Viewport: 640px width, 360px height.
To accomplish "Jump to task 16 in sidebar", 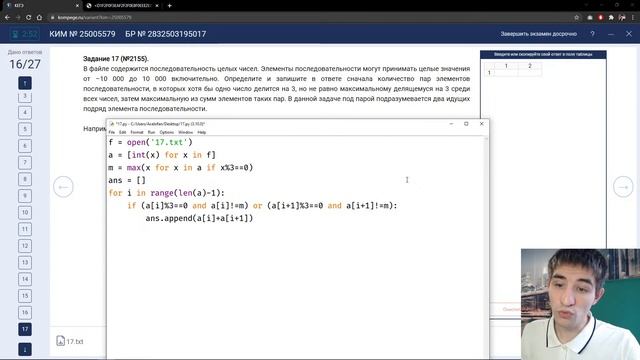I will 25,312.
